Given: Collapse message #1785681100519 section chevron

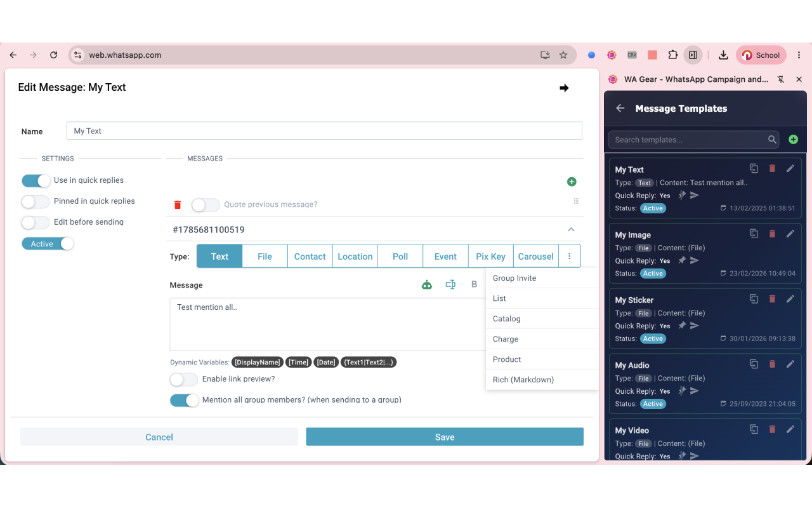Looking at the screenshot, I should tap(571, 230).
